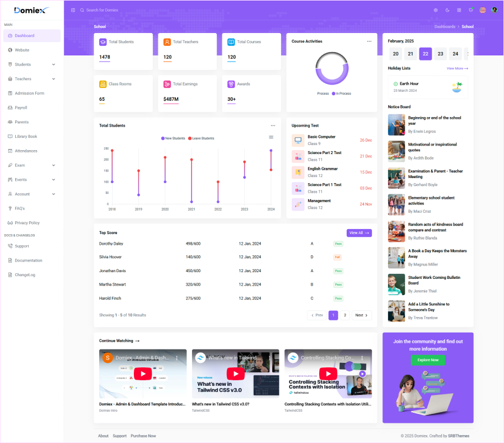Open the Course Activities options menu

369,41
